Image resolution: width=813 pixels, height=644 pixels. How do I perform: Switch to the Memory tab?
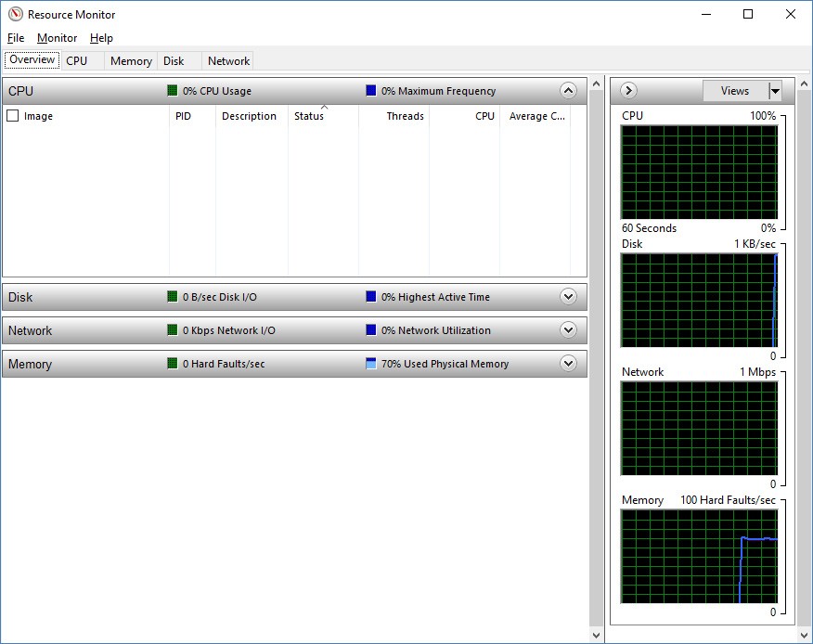click(x=131, y=61)
